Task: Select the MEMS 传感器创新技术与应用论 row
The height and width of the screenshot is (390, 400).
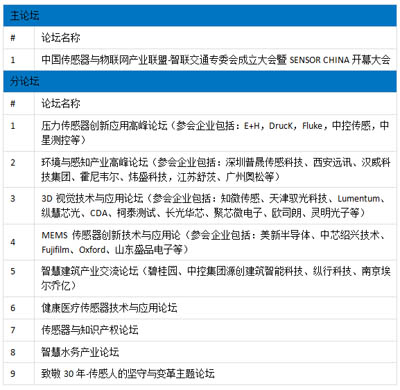Action: pyautogui.click(x=200, y=242)
